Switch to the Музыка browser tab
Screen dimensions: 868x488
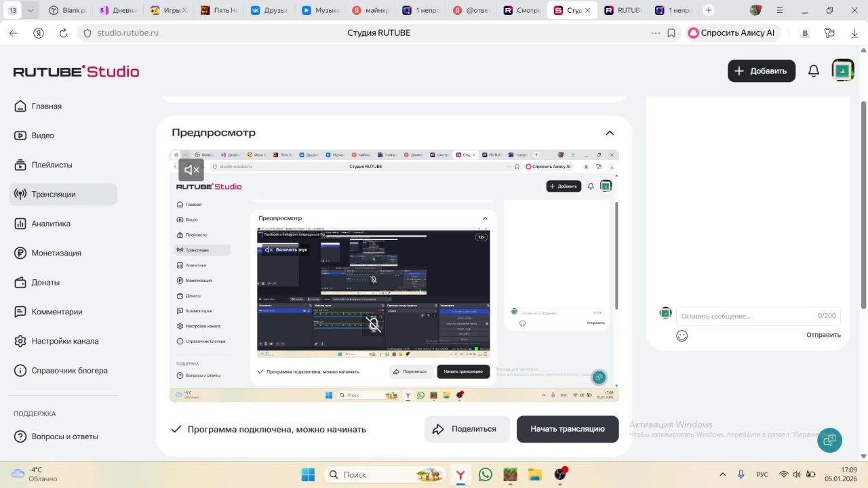pyautogui.click(x=320, y=10)
